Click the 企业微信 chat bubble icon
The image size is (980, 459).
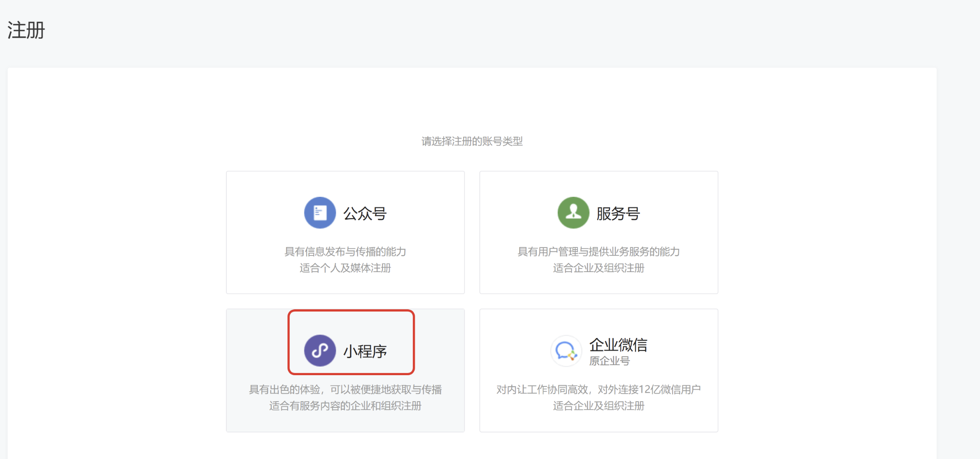point(566,351)
